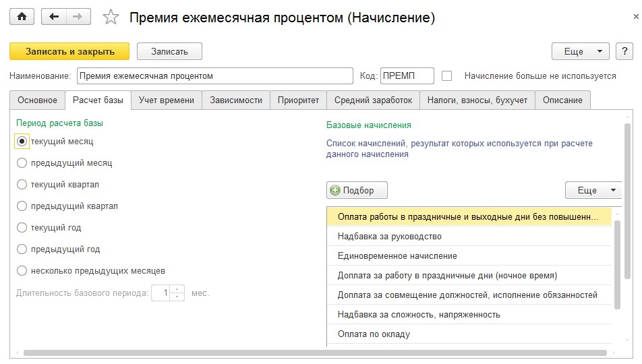Navigate back with the left arrow

(54, 17)
